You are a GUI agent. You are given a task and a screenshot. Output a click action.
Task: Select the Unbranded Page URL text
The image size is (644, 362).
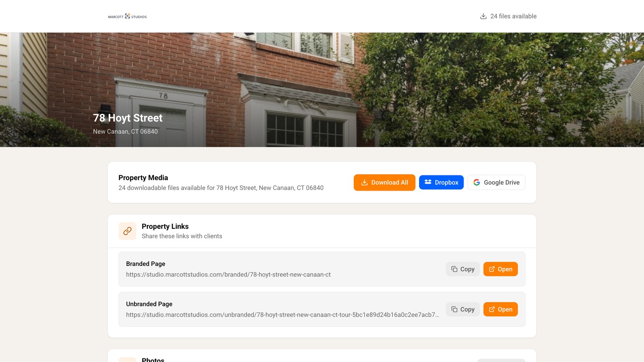[283, 315]
